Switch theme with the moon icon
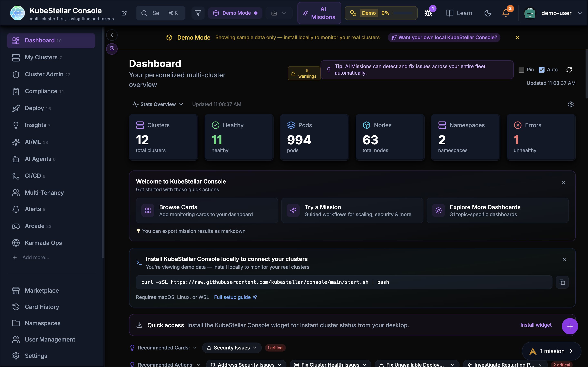The height and width of the screenshot is (367, 588). click(x=488, y=13)
